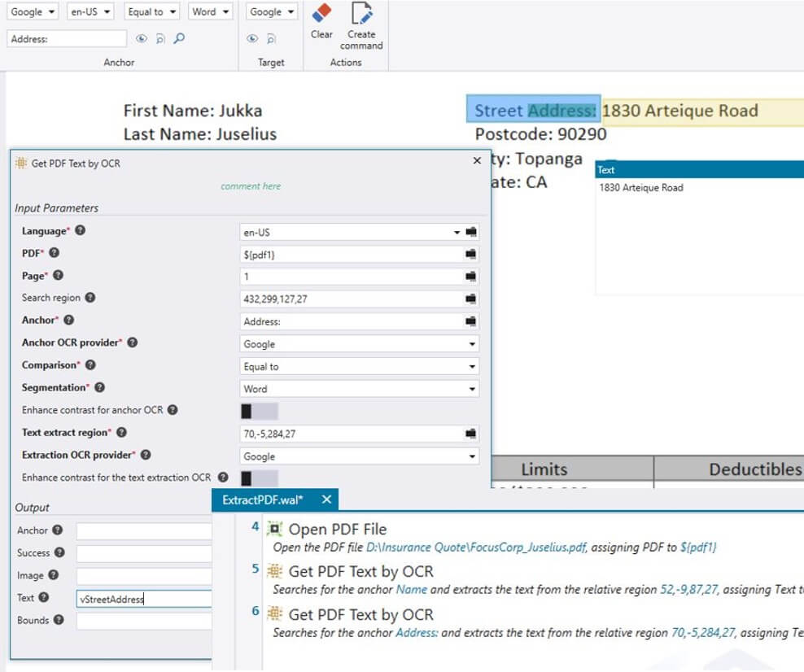Open the Anchor Google OCR dropdown in toolbar

coord(33,11)
